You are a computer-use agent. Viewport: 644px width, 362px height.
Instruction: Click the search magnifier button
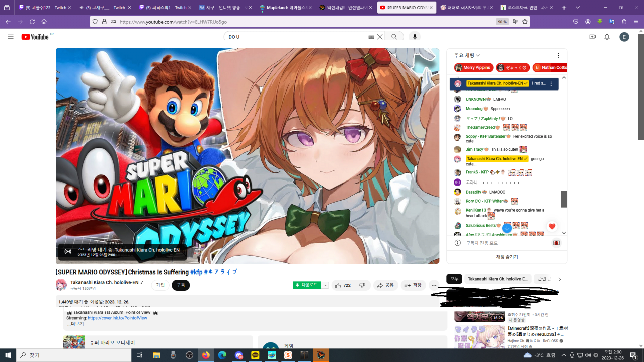pyautogui.click(x=394, y=37)
